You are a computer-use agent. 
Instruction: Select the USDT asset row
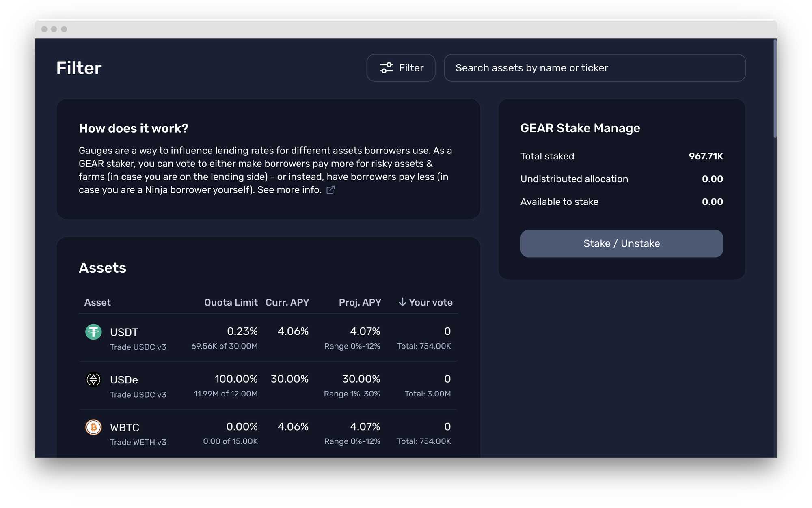coord(268,338)
